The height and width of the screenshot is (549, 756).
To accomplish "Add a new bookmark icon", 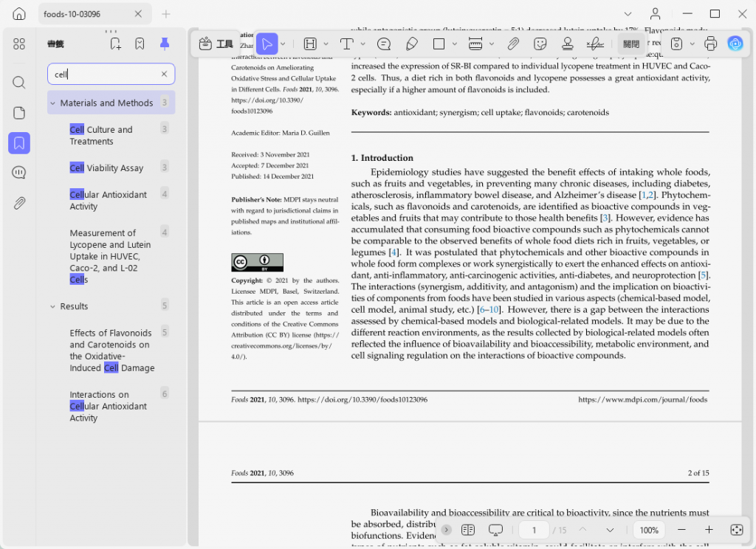I will [x=115, y=44].
